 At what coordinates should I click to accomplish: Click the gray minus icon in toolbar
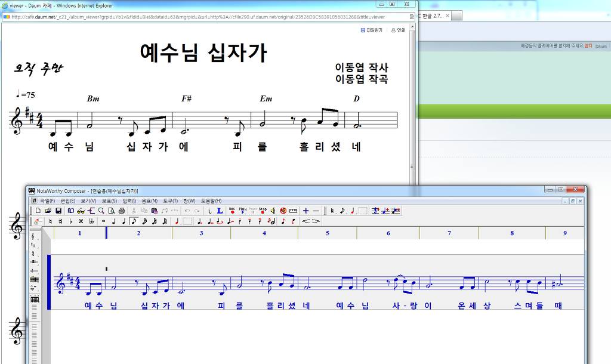click(x=316, y=211)
